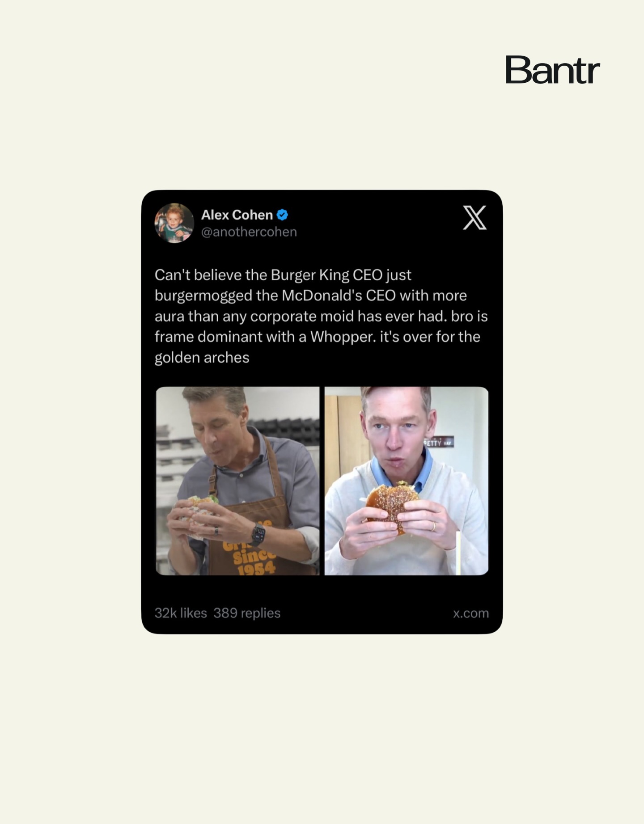Click the Bantr logo
The height and width of the screenshot is (824, 644).
coord(552,70)
